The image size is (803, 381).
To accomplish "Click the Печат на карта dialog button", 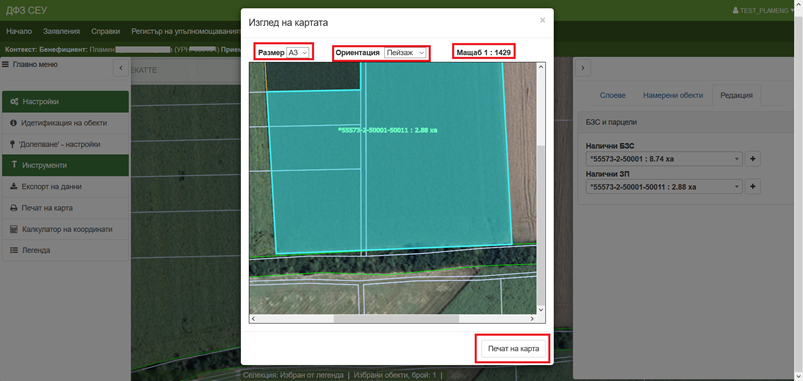I will coord(513,349).
